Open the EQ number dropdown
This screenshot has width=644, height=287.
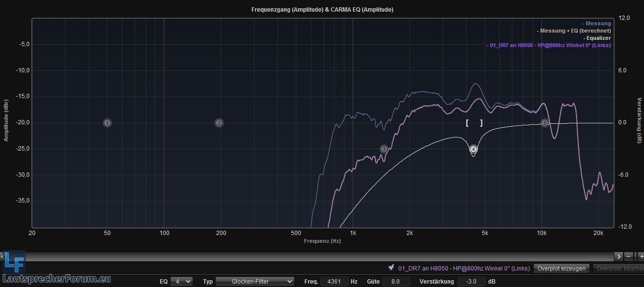pyautogui.click(x=181, y=281)
